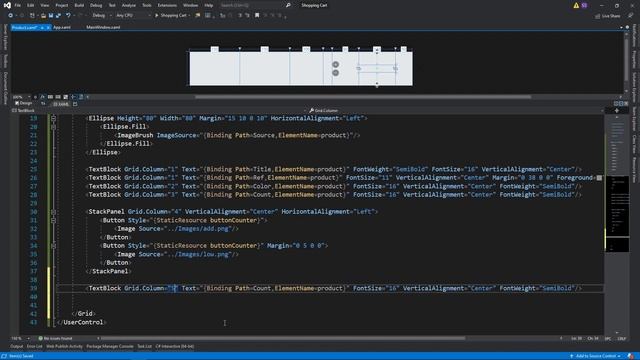This screenshot has width=640, height=360.
Task: Collapse the Button on line 34
Action: click(53, 246)
